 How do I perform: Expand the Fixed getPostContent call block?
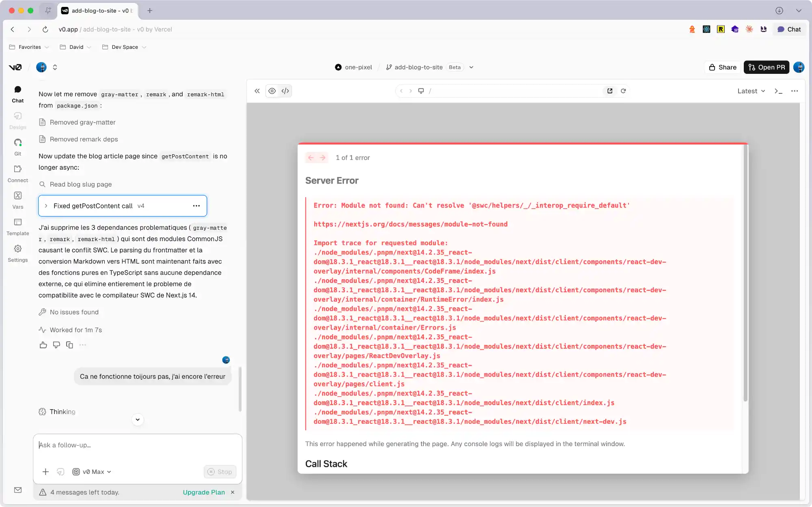pyautogui.click(x=46, y=206)
